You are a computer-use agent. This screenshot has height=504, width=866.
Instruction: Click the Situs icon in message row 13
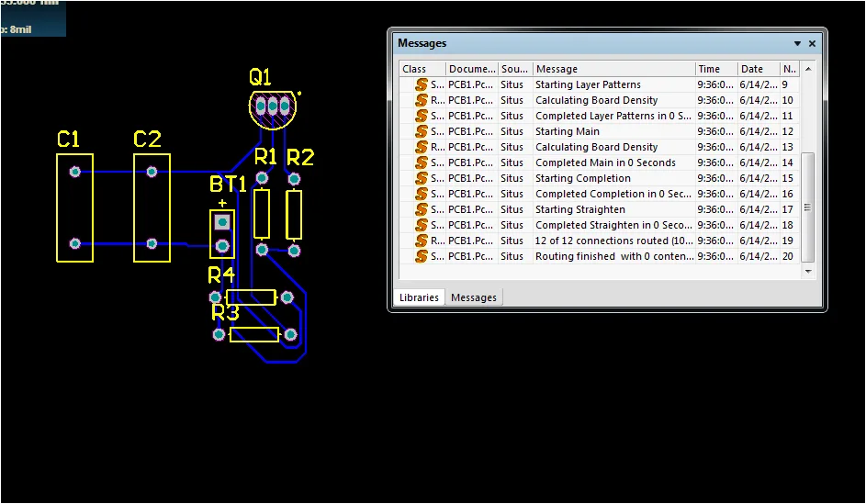[x=422, y=147]
